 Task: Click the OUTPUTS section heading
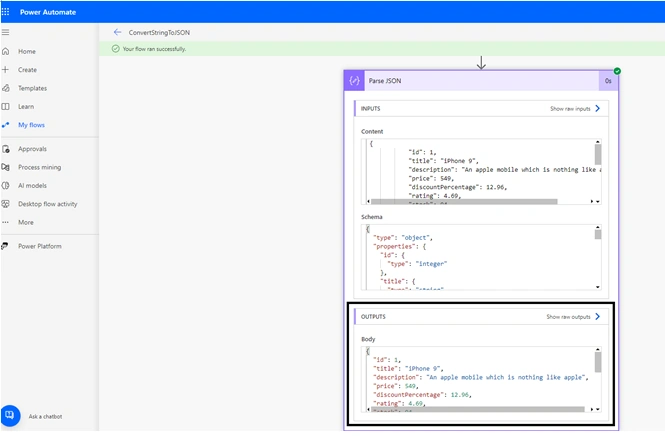click(x=373, y=317)
